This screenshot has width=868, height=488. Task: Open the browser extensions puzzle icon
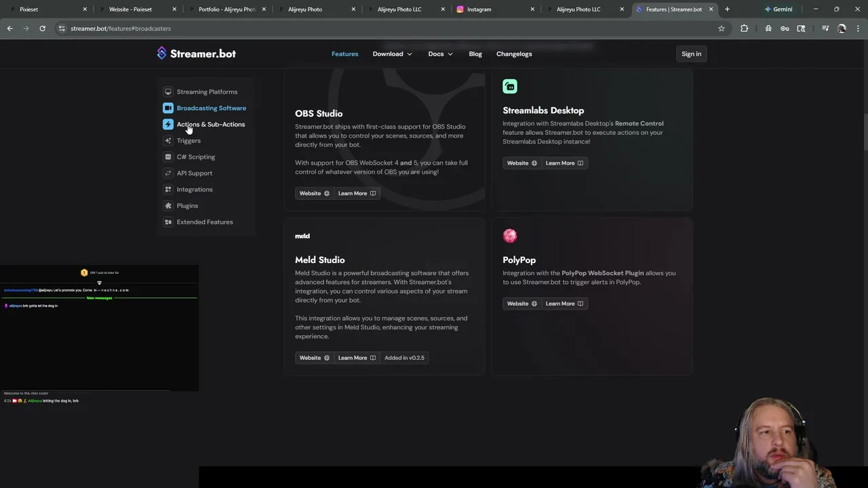[x=744, y=28]
